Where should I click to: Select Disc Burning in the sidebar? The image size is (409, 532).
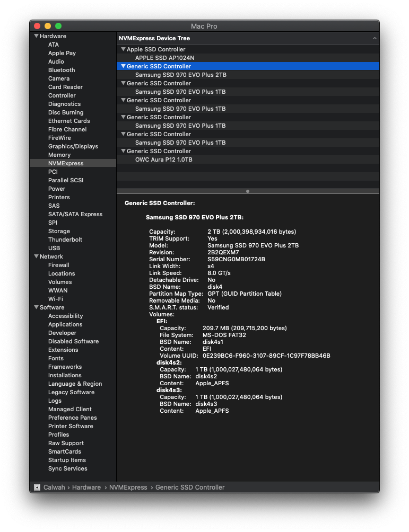pos(66,112)
